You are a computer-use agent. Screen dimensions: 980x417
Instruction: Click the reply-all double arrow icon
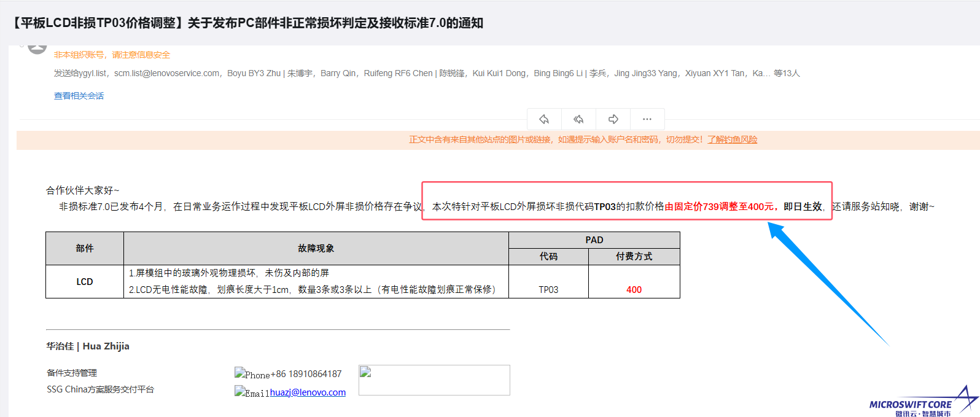pyautogui.click(x=578, y=119)
